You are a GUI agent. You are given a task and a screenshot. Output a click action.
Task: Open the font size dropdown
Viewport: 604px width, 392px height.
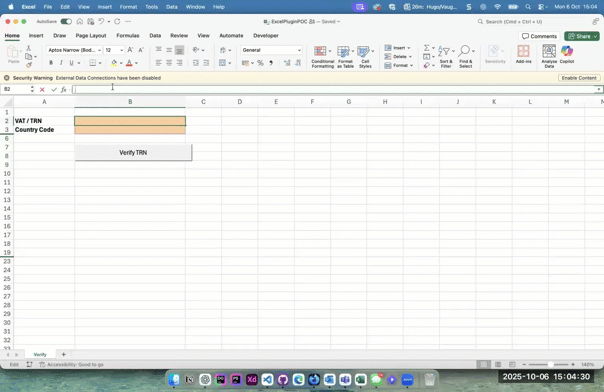(x=121, y=50)
